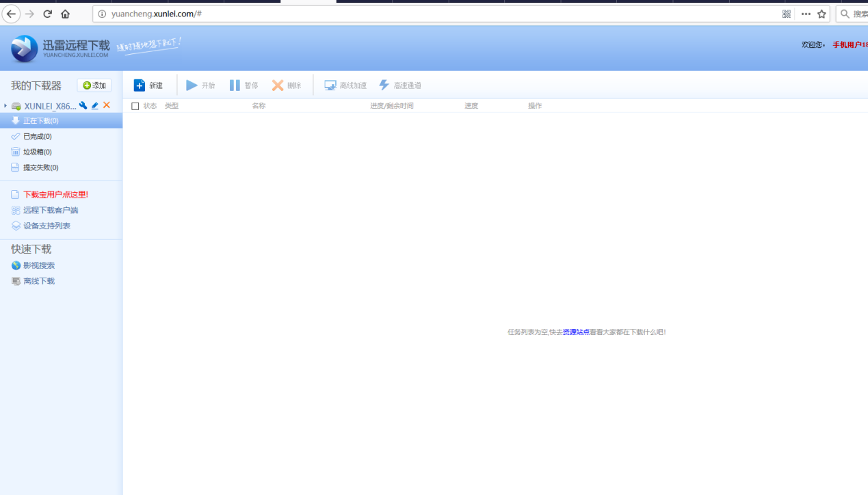Viewport: 868px width, 495px height.
Task: Click the 高速通道 toolbar button
Action: 400,85
